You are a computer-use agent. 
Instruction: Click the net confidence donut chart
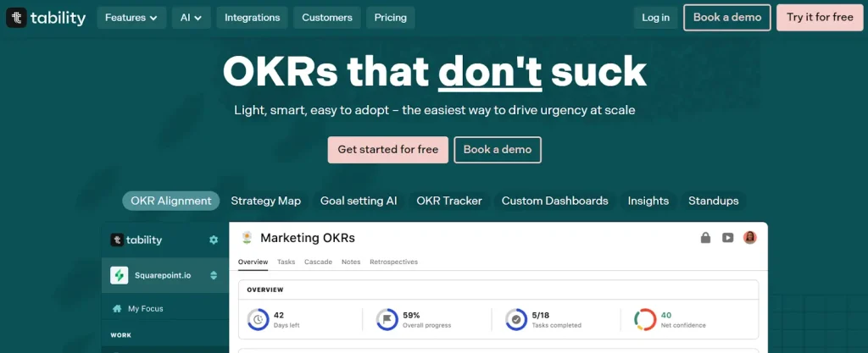645,320
